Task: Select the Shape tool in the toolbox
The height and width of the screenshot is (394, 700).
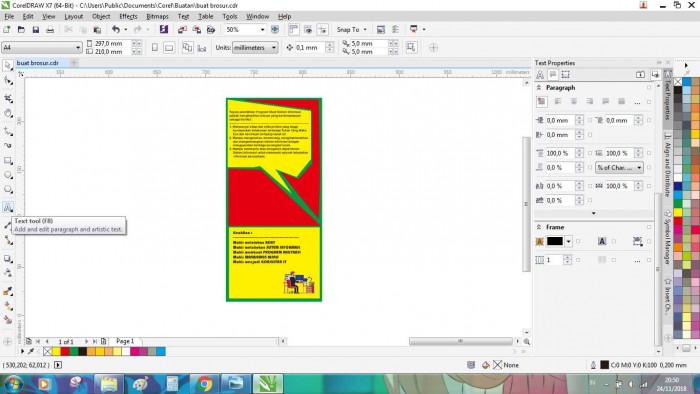Action: [8, 81]
